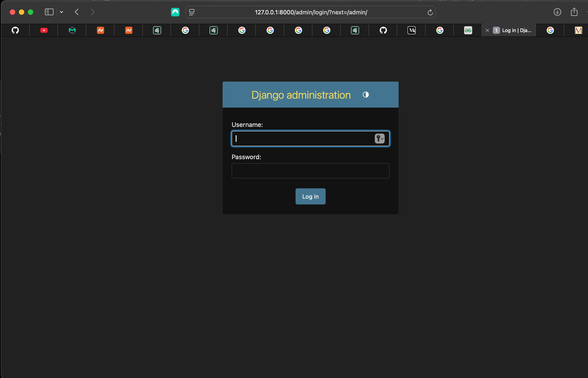Open the sidebar tab group dropdown chevron
The height and width of the screenshot is (378, 588).
pos(61,12)
